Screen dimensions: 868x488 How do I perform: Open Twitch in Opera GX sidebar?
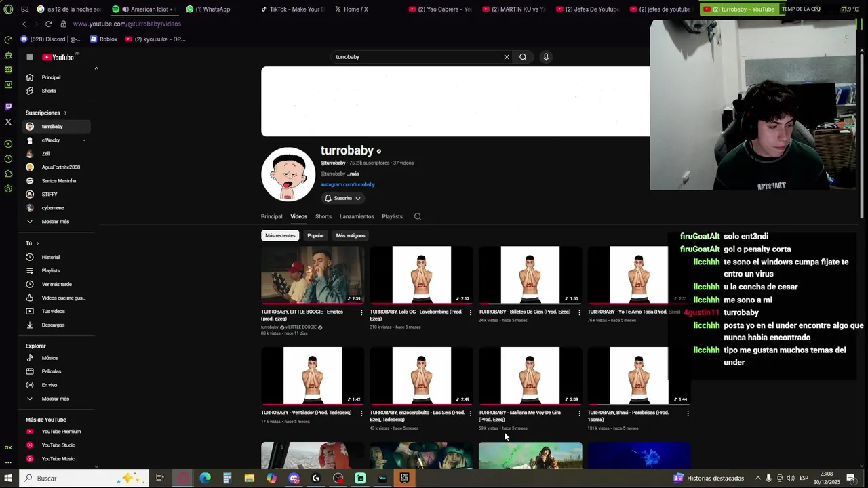point(8,106)
